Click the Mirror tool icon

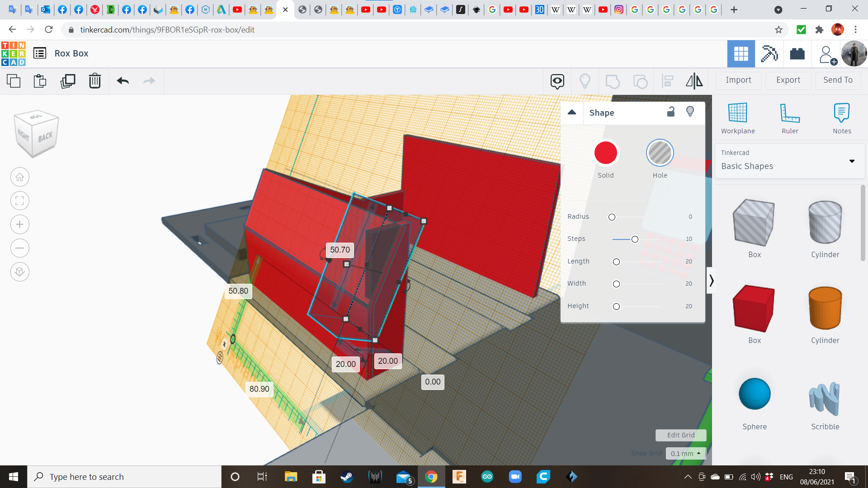pos(694,81)
